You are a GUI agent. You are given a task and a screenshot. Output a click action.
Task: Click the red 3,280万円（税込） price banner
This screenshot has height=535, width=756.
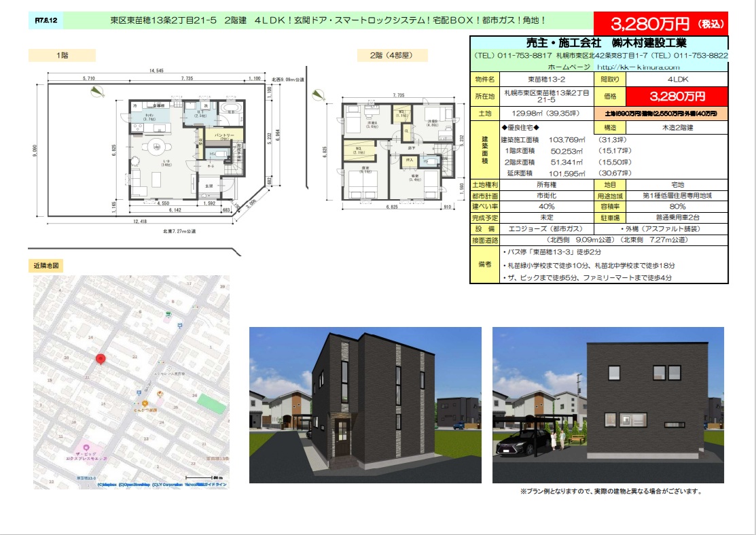tap(660, 24)
